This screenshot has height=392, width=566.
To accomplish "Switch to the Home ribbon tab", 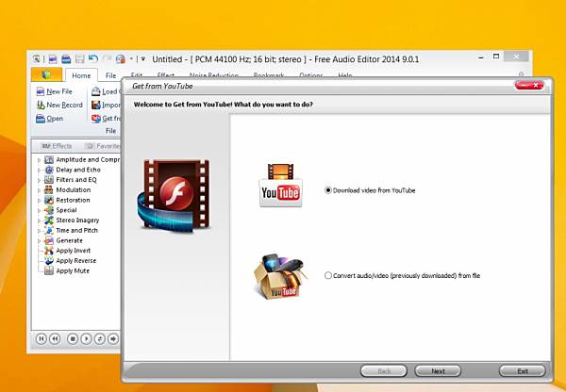I will pyautogui.click(x=81, y=75).
